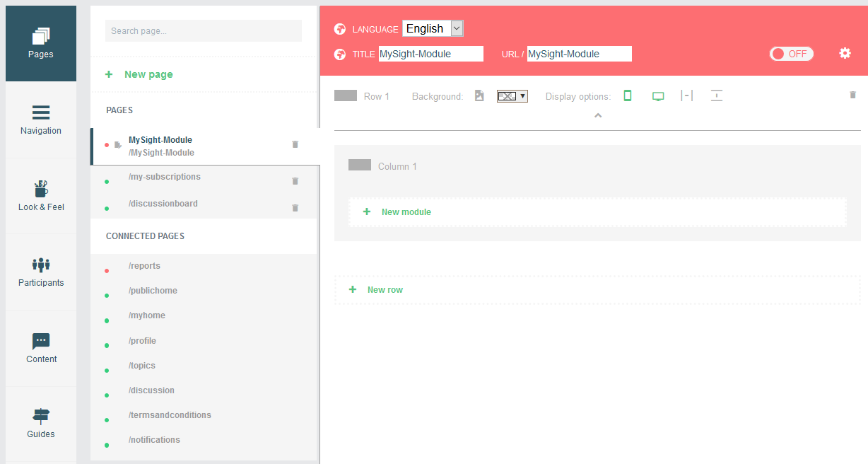Toggle mobile display option
Viewport: 868px width, 464px height.
click(627, 95)
